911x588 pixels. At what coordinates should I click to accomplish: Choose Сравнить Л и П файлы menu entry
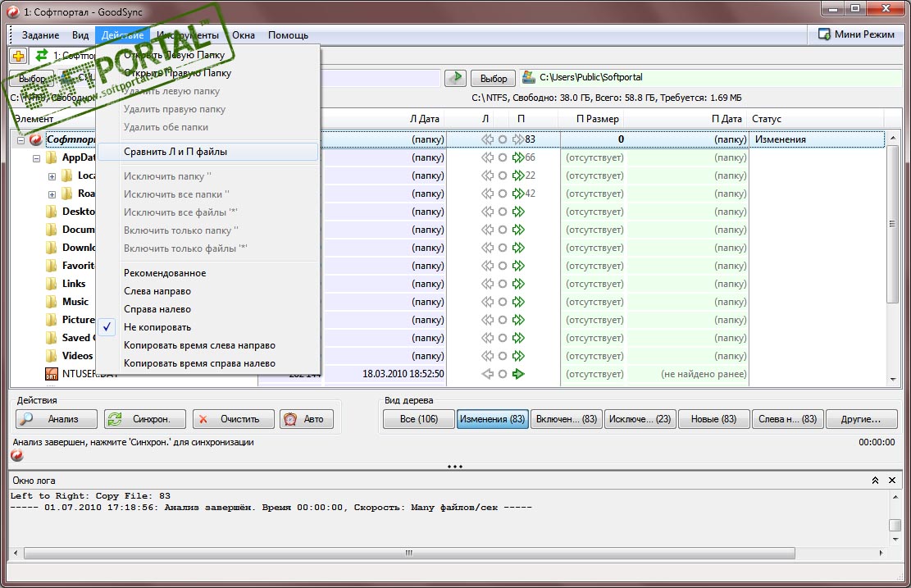click(x=175, y=152)
